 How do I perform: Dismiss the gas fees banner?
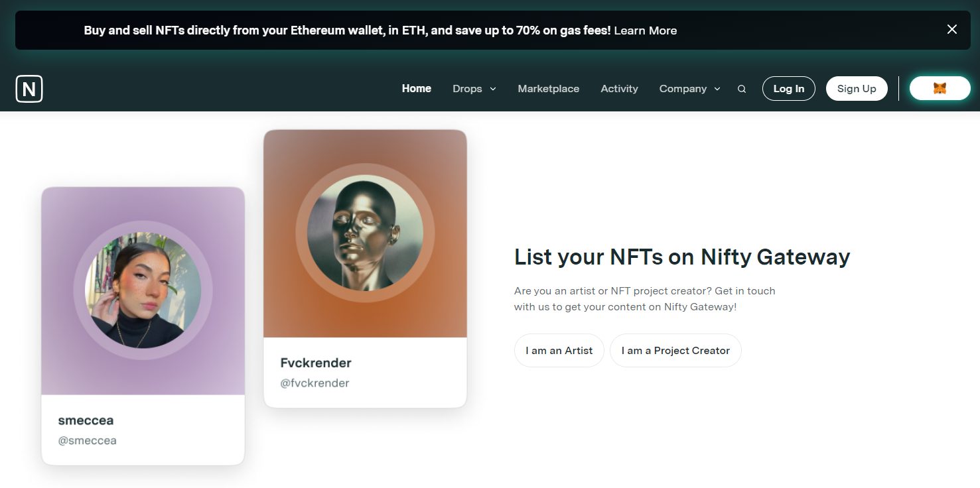pyautogui.click(x=952, y=29)
